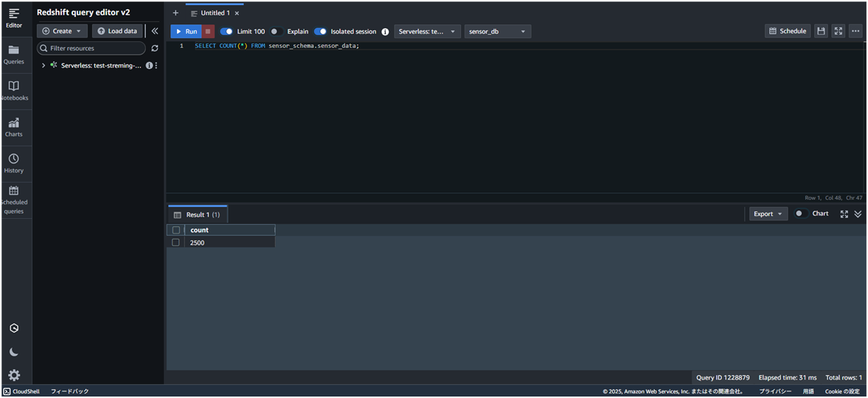Viewport: 868px width, 398px height.
Task: Collapse the results pane with double chevron
Action: click(x=858, y=214)
